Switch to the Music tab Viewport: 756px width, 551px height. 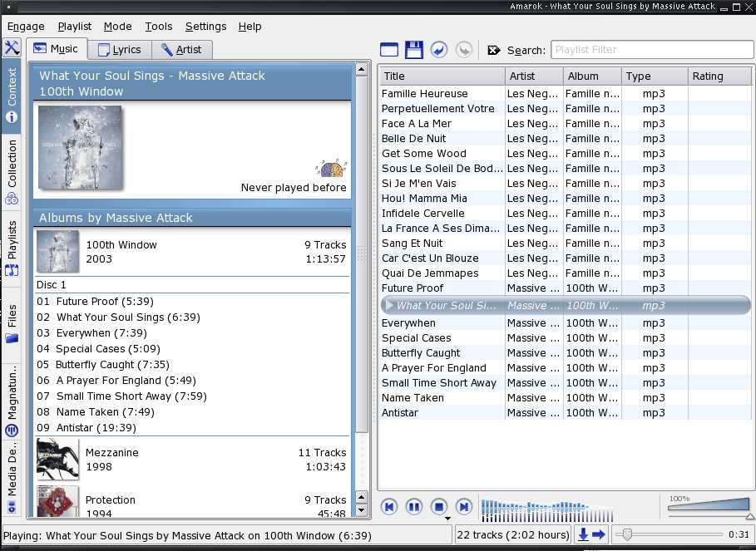tap(57, 49)
